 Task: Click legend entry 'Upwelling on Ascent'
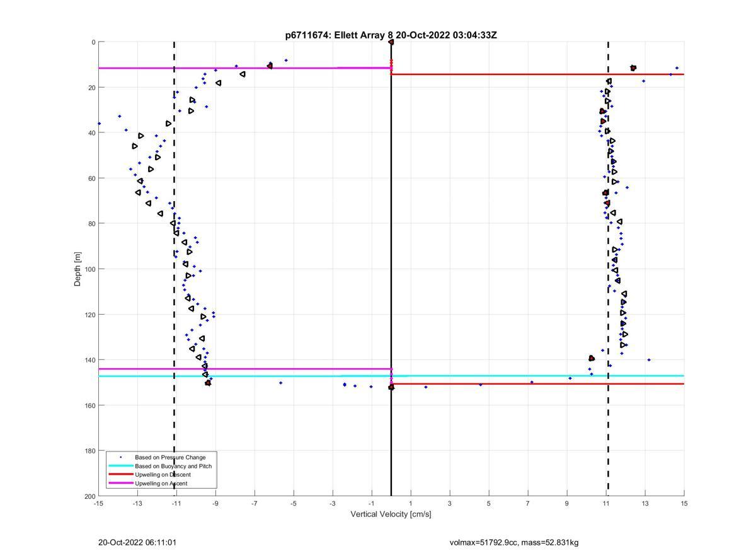161,484
